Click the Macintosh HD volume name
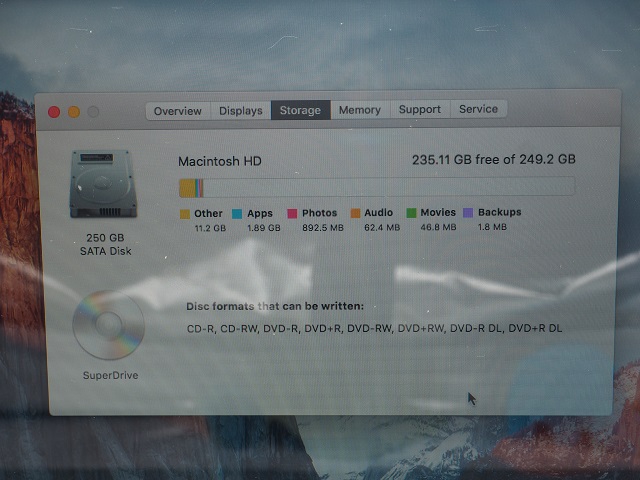This screenshot has height=480, width=640. [220, 161]
